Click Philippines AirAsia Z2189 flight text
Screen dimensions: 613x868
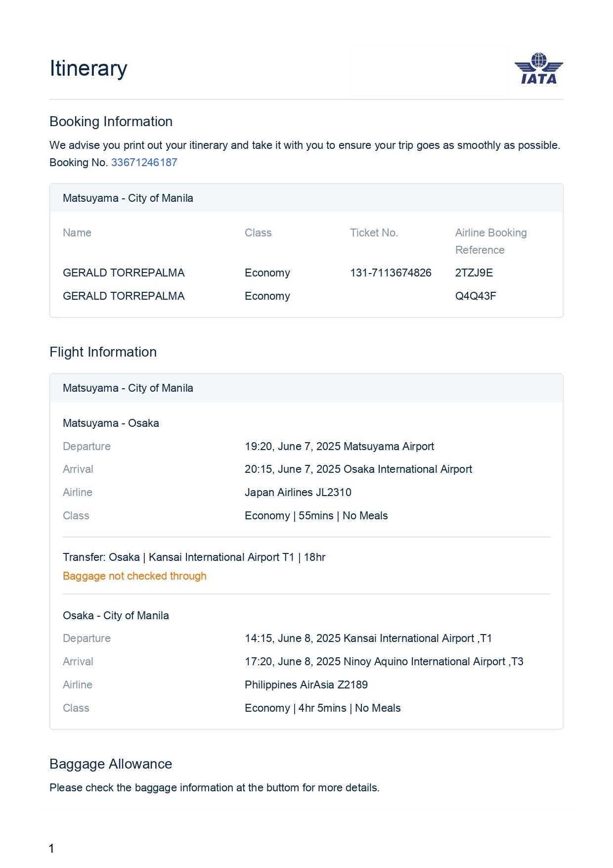coord(306,685)
